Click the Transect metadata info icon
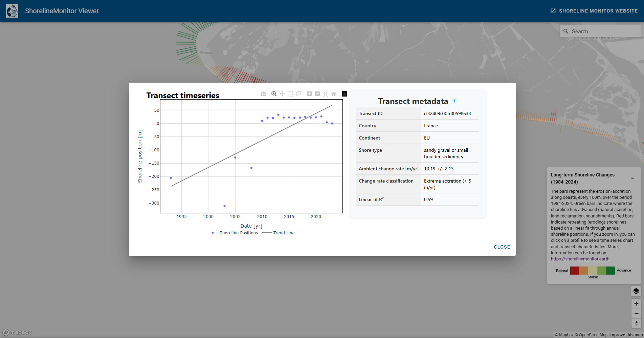The width and height of the screenshot is (644, 338). (x=454, y=101)
